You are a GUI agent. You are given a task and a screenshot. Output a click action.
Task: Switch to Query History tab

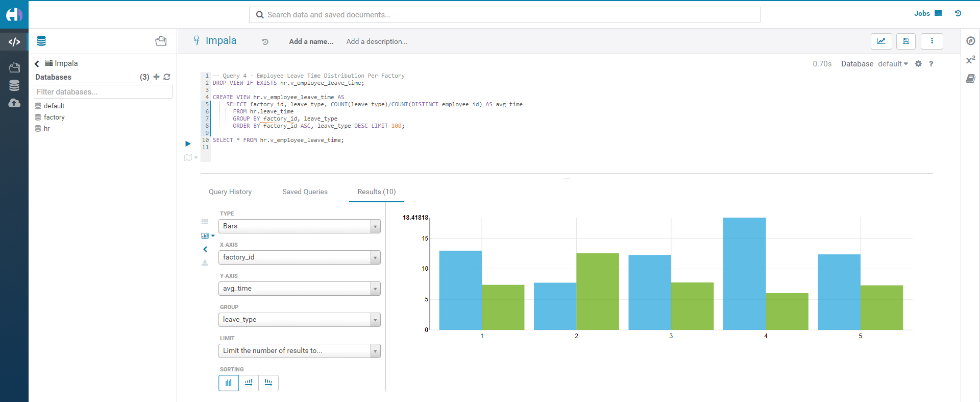(x=230, y=192)
